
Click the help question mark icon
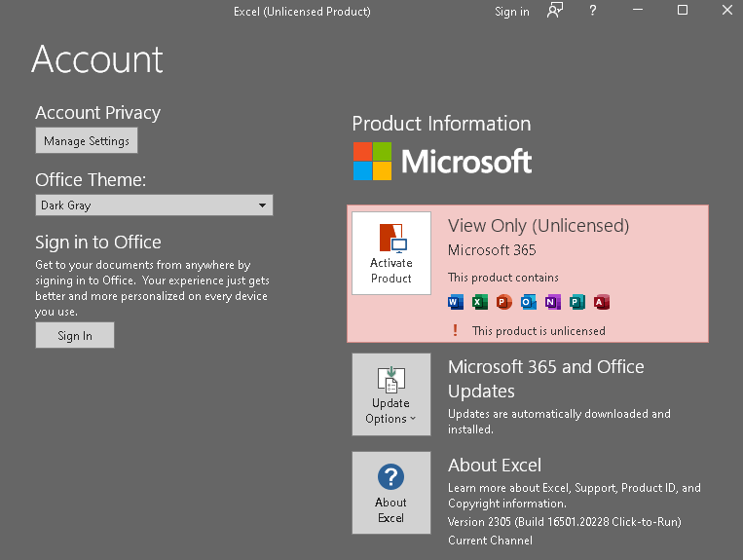pos(592,11)
